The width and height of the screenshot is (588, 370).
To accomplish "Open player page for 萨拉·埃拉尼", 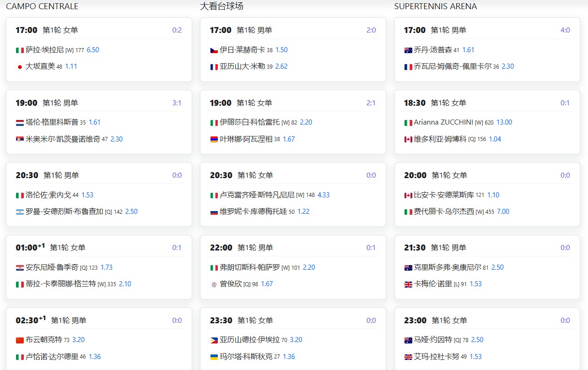I will pyautogui.click(x=44, y=50).
